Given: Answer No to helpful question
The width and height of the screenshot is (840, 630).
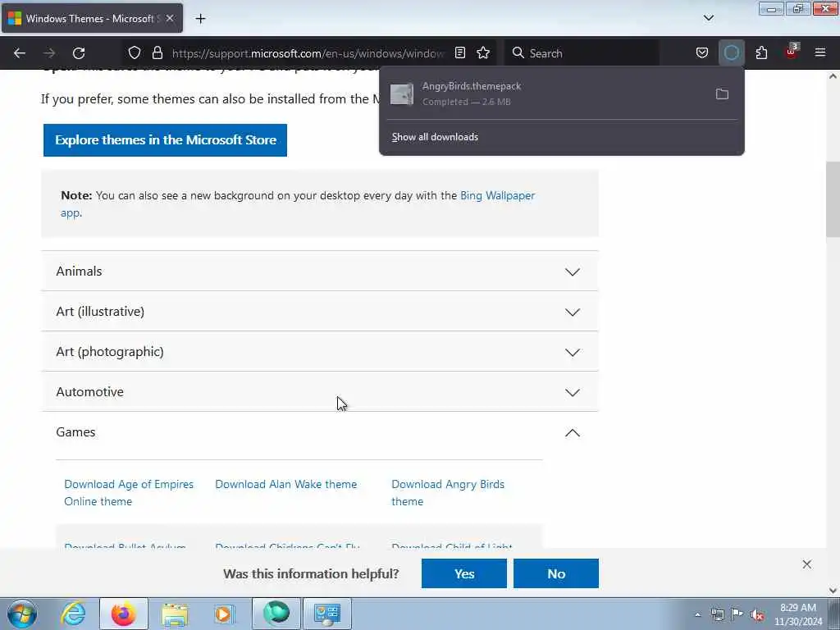Looking at the screenshot, I should tap(556, 573).
